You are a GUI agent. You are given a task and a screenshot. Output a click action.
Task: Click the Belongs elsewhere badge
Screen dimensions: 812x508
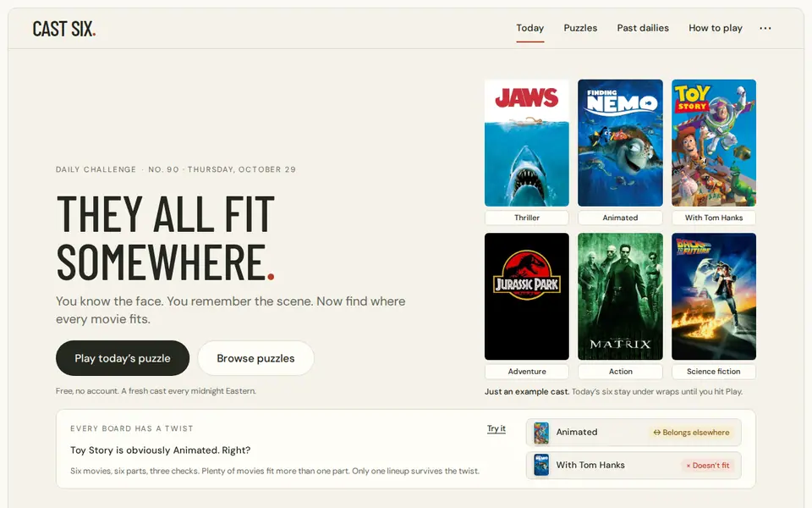(691, 433)
